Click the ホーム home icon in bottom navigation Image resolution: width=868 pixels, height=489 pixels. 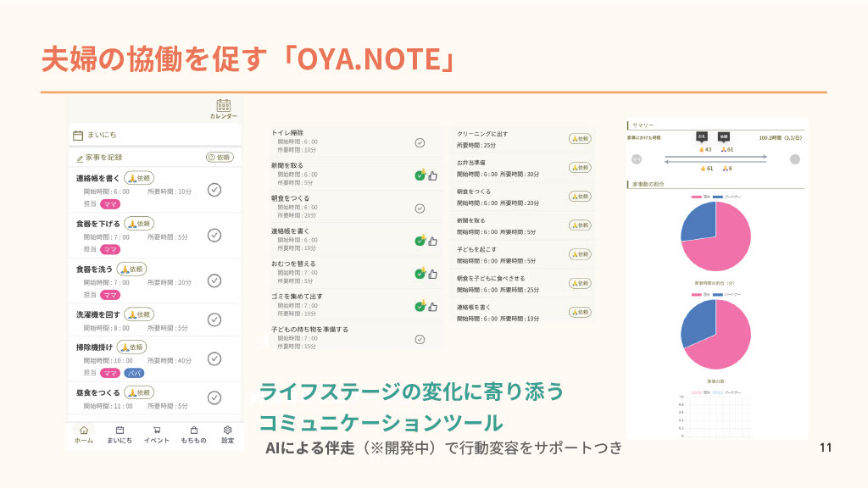(x=83, y=431)
